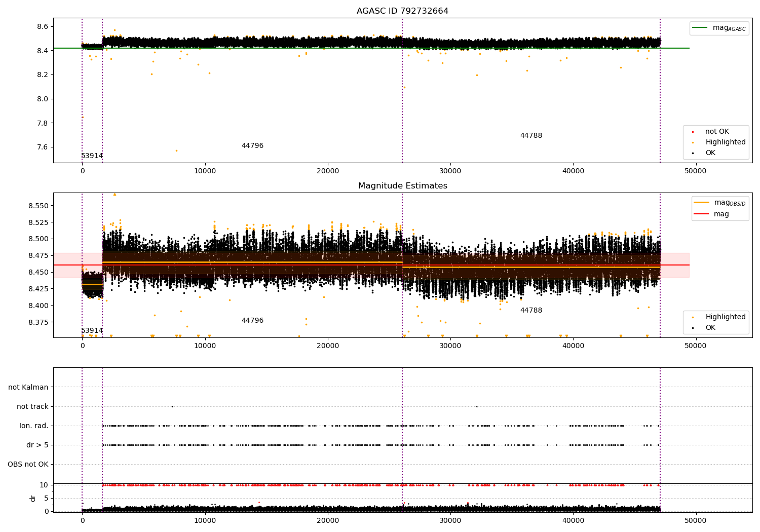This screenshot has height=532, width=760.
Task: Click the "44788" annotation in Magnitude Estimates plot
Action: coord(531,311)
